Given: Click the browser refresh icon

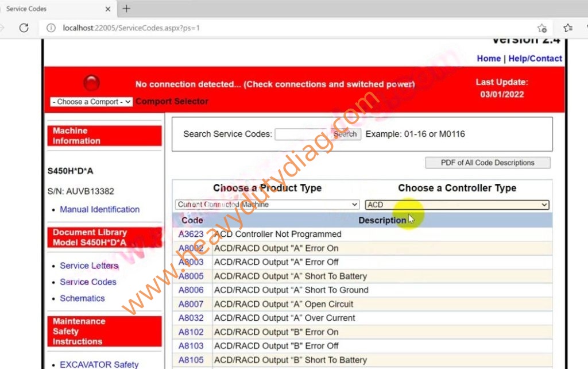Looking at the screenshot, I should pyautogui.click(x=24, y=28).
